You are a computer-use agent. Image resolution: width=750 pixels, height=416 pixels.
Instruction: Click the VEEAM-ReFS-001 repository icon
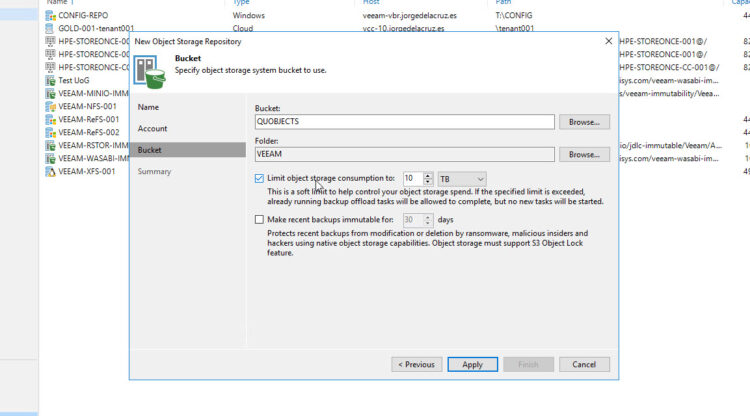point(50,119)
